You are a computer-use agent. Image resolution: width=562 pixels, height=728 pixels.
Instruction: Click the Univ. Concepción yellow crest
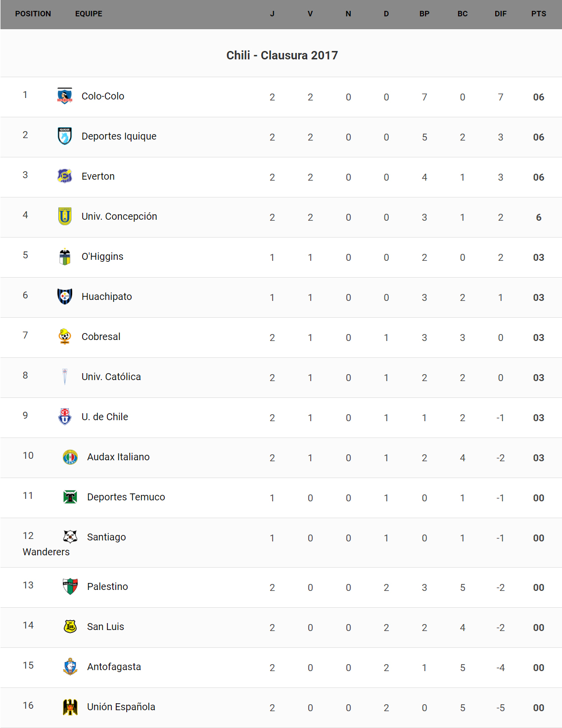click(65, 216)
